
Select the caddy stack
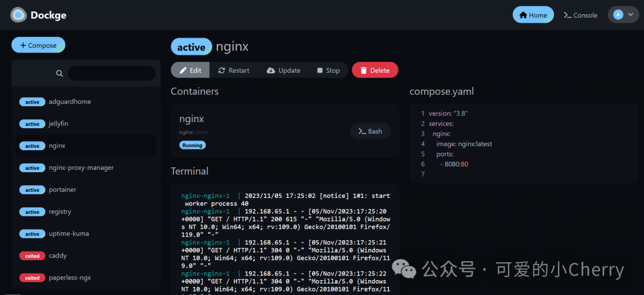(86, 256)
